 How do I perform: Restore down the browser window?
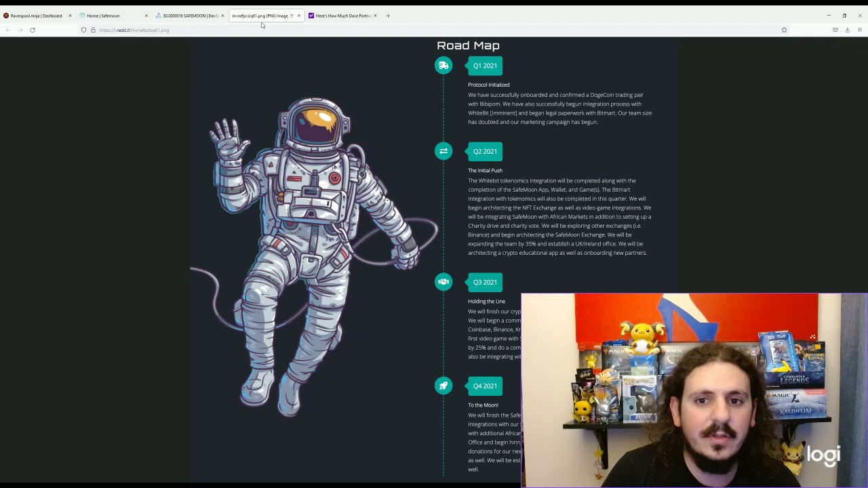(844, 16)
